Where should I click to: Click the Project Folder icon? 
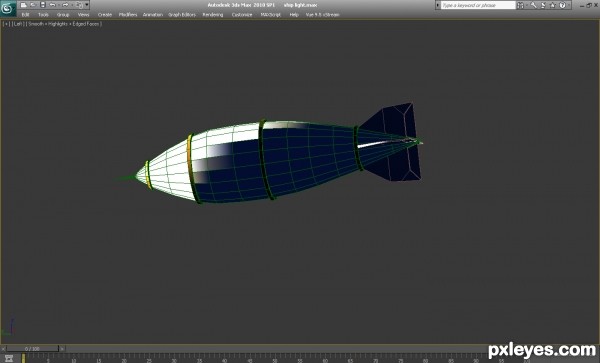pos(79,5)
